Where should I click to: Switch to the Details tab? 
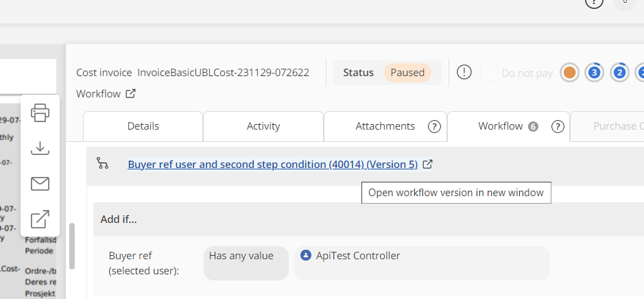click(143, 126)
